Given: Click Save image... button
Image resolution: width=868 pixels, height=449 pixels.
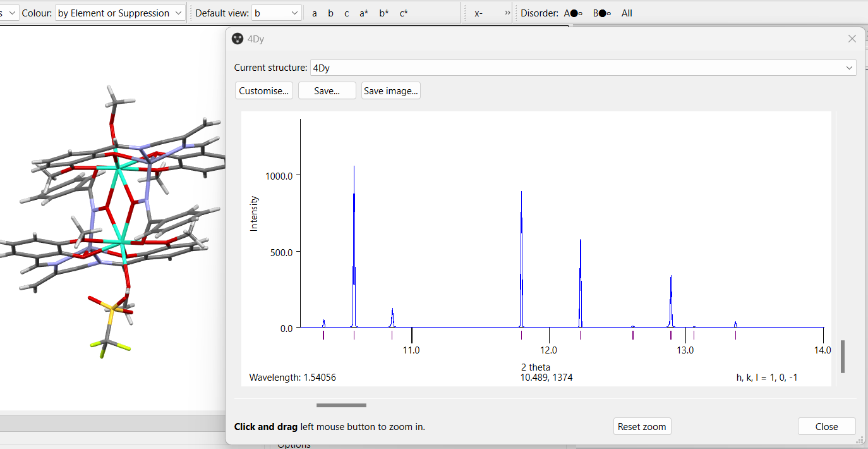Looking at the screenshot, I should (390, 91).
